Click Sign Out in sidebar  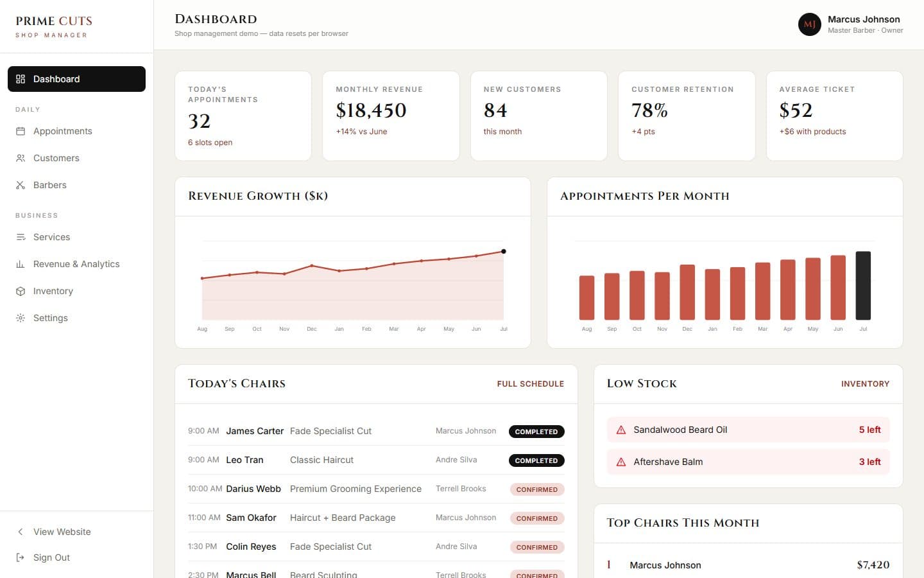tap(76, 557)
